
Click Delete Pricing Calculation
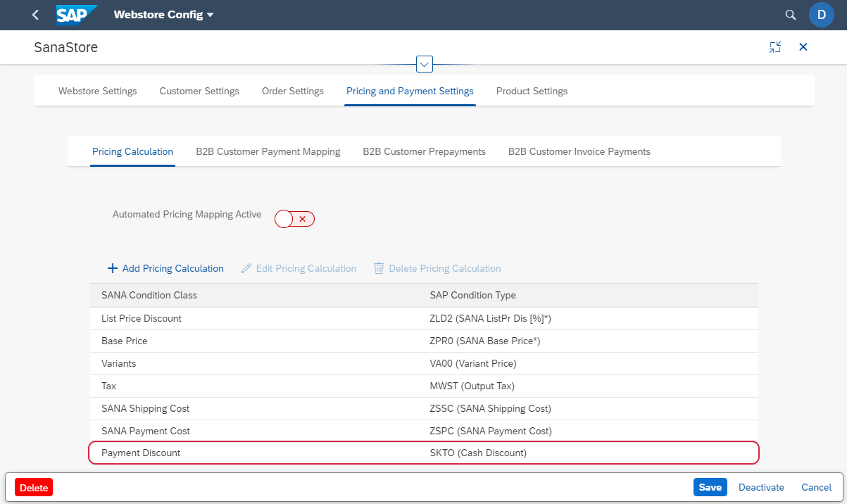point(437,268)
